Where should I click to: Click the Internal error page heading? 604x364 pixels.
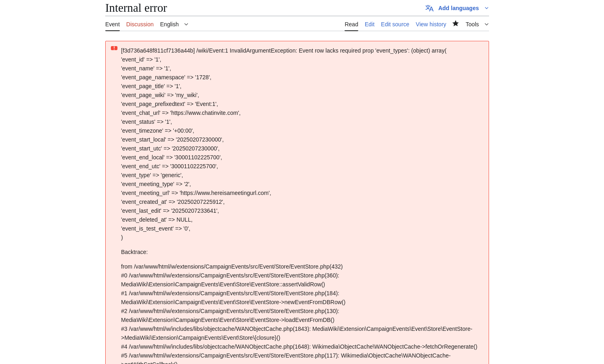[136, 8]
